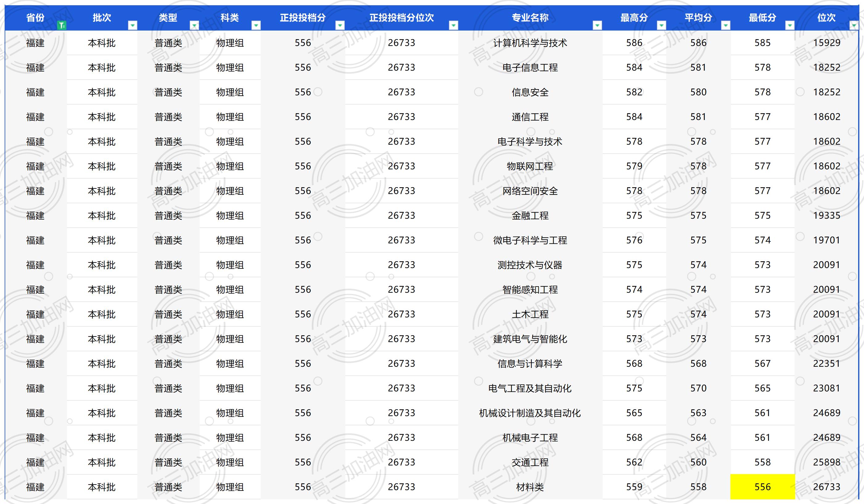This screenshot has height=504, width=864.
Task: Click the 19335 rank cell
Action: tap(827, 216)
